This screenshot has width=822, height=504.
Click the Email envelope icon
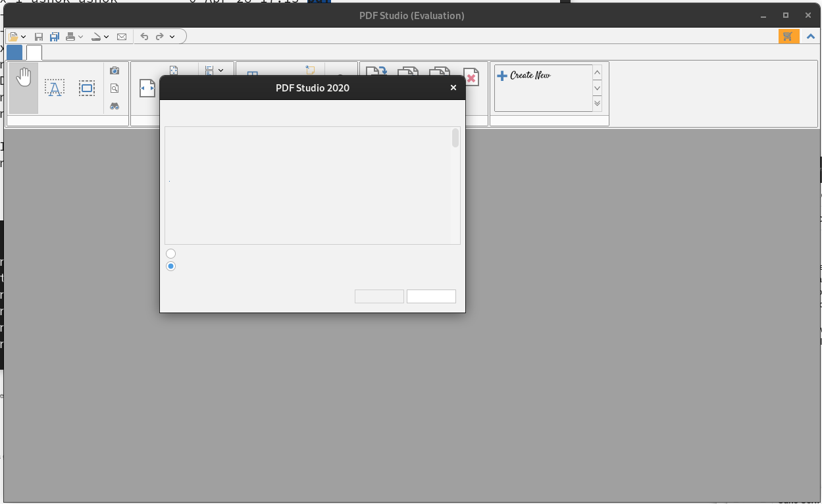(x=122, y=37)
